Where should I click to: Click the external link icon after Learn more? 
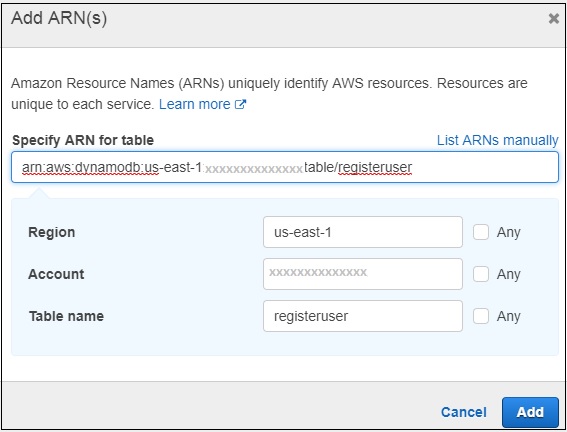point(240,104)
